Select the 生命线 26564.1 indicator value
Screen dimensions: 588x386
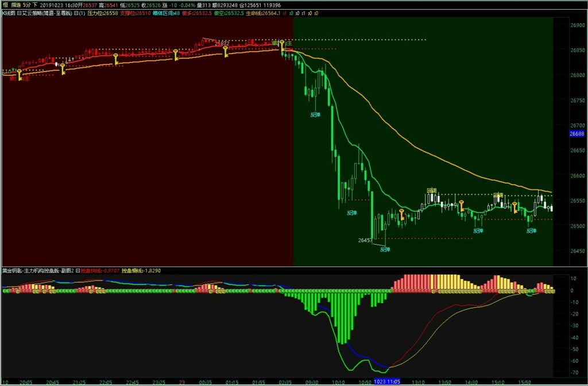coord(262,11)
